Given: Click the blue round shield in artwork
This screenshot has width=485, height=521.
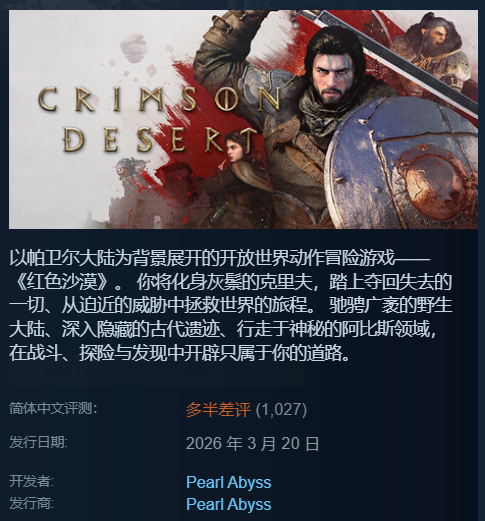Looking at the screenshot, I should (x=402, y=165).
